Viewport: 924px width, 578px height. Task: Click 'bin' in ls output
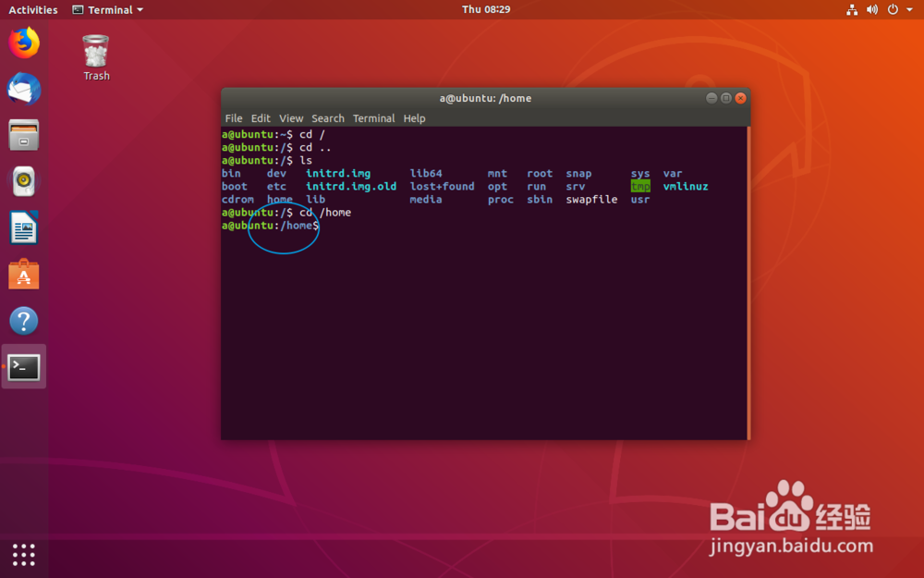pyautogui.click(x=231, y=174)
